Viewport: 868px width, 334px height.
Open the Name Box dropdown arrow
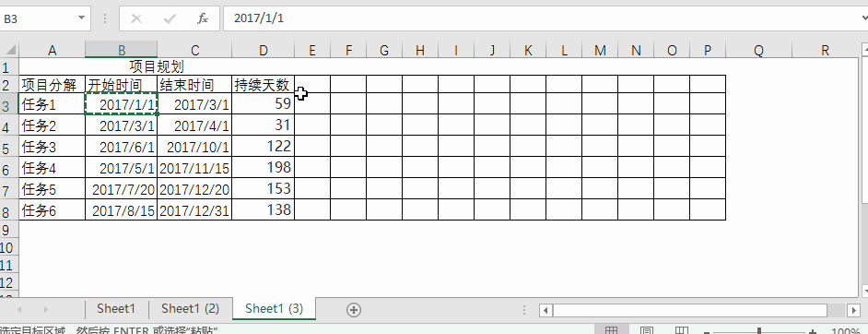[x=82, y=18]
